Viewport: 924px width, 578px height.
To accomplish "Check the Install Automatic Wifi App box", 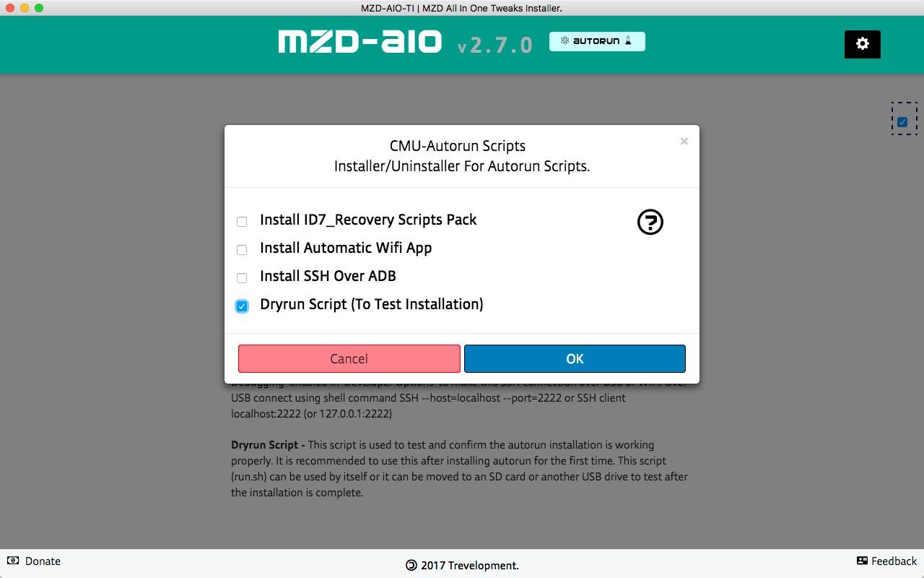I will coord(242,250).
